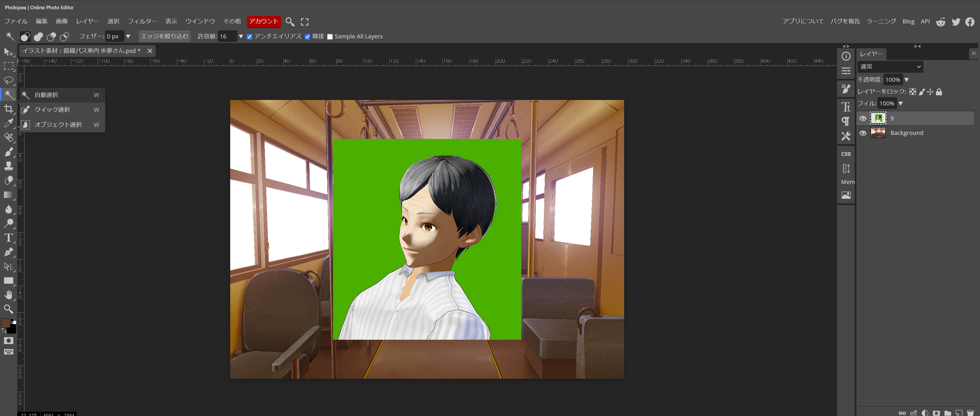Activate the Zoom tool

pos(8,309)
